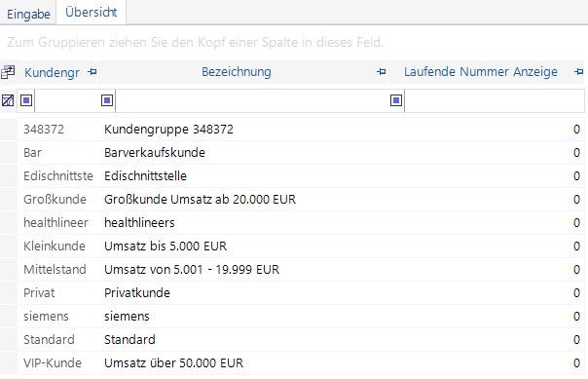Sort by the Bezeichnung column header
This screenshot has width=588, height=379.
pyautogui.click(x=237, y=72)
